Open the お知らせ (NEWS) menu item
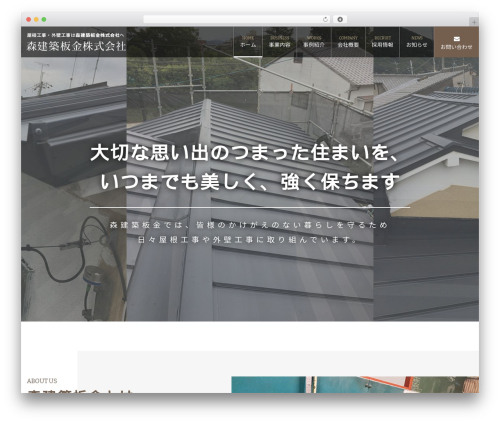500x423 pixels. [x=416, y=42]
